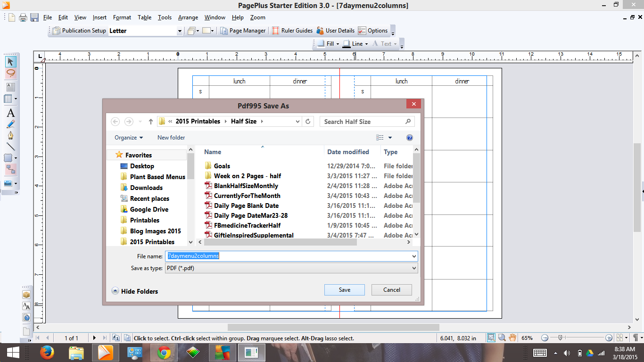Open Publication Setup
The image size is (644, 362).
[79, 31]
